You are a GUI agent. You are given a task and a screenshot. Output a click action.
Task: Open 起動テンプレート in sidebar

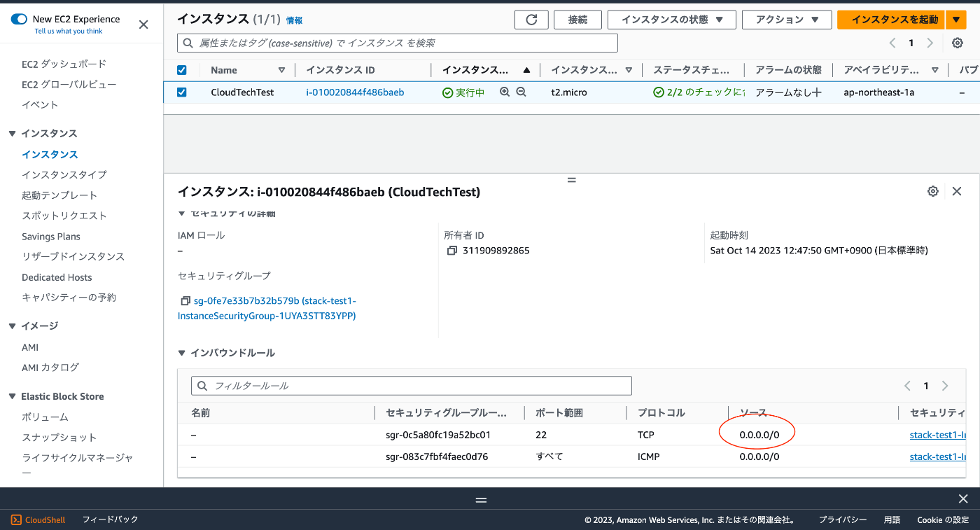59,195
